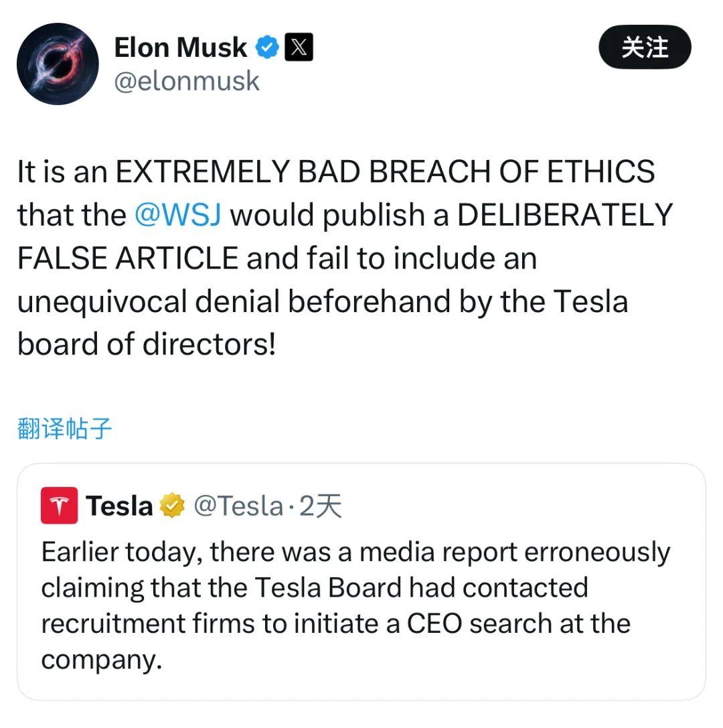Open the Elon Musk display name
The image size is (723, 728).
click(x=181, y=48)
